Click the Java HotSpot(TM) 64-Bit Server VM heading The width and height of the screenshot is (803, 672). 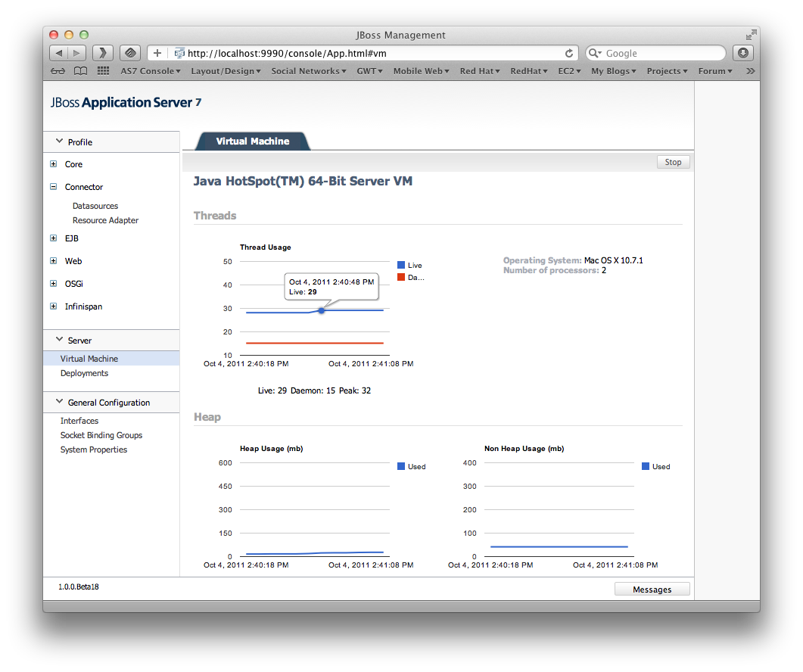(303, 181)
